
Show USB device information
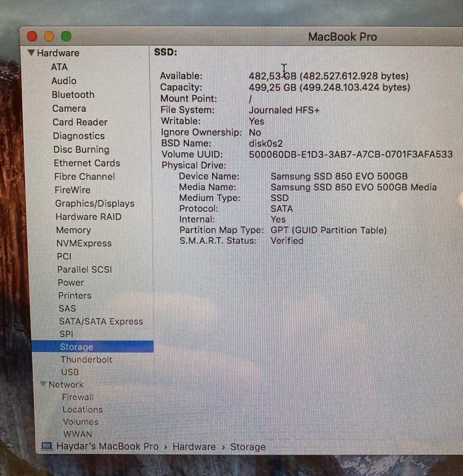pos(70,372)
